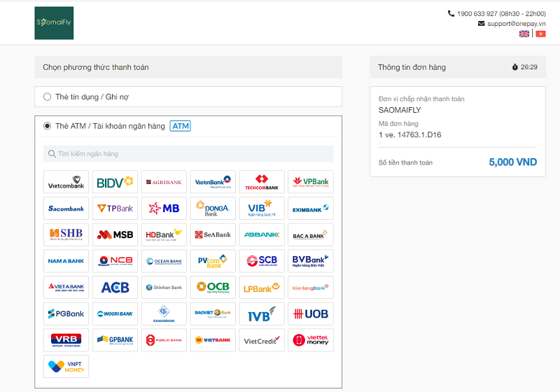Screen dimensions: 560x392
Task: Choose ACB bank tile
Action: (x=115, y=288)
